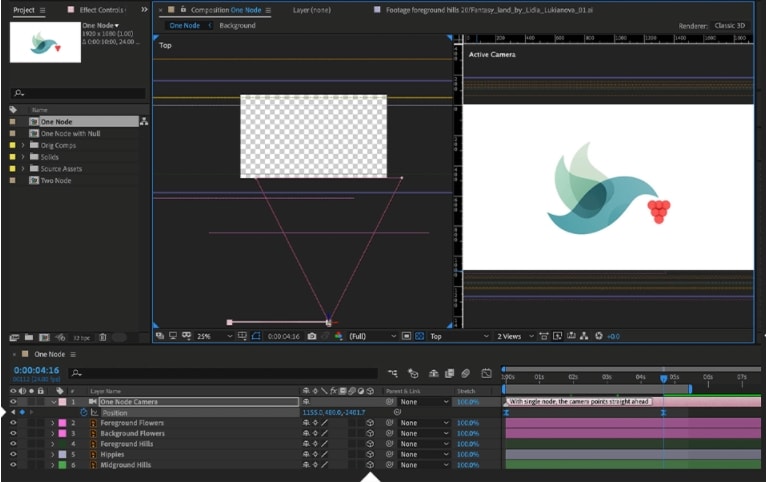Click the 32 bpc color depth button
This screenshot has width=766, height=482.
coord(82,338)
